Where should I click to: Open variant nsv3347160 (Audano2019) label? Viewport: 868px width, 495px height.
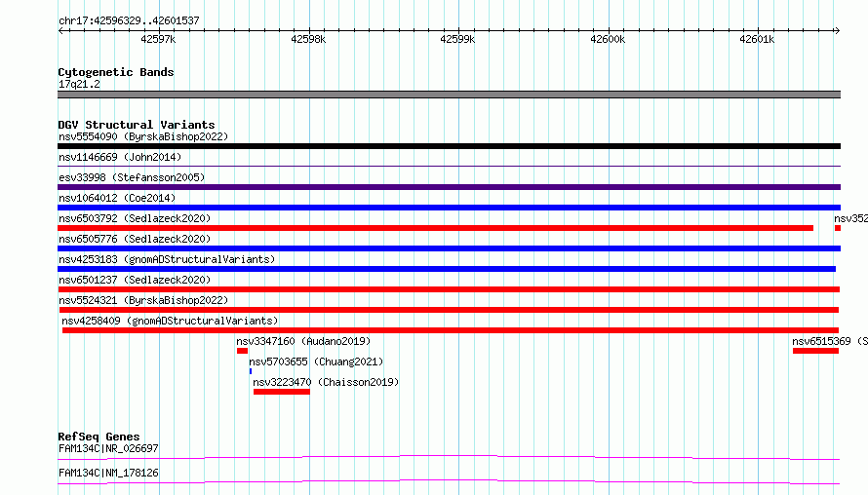(303, 341)
